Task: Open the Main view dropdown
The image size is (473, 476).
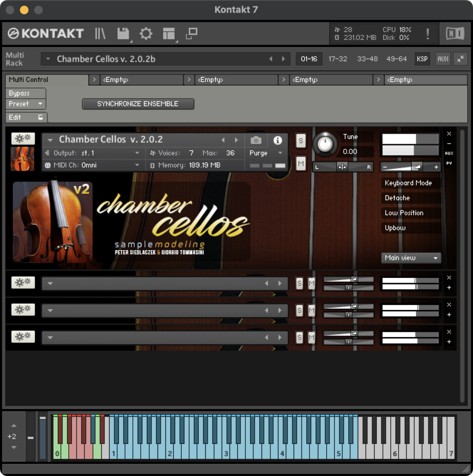Action: pyautogui.click(x=411, y=258)
